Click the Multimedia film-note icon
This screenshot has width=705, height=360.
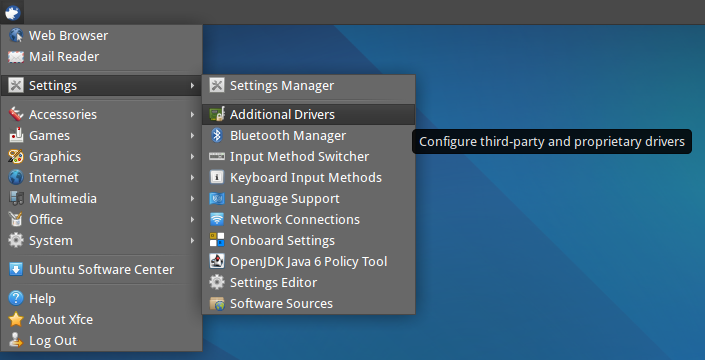coord(16,198)
